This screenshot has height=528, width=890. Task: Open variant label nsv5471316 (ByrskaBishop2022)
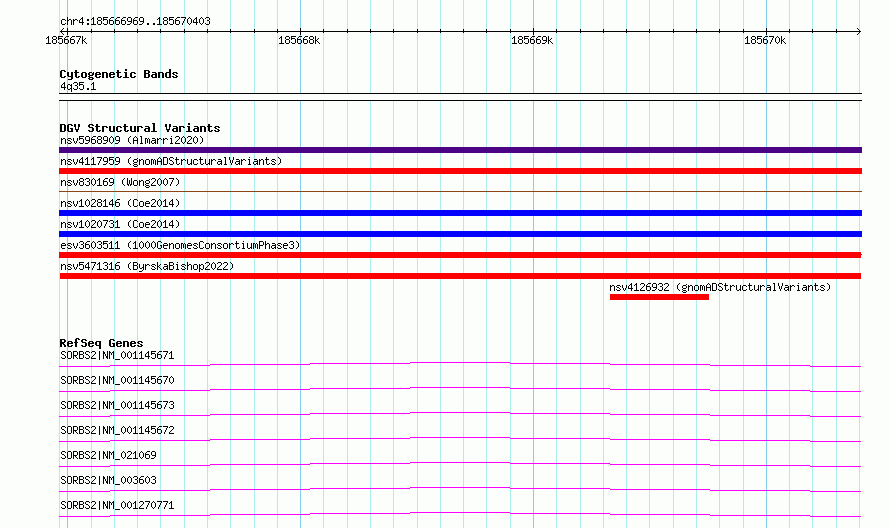coord(147,266)
